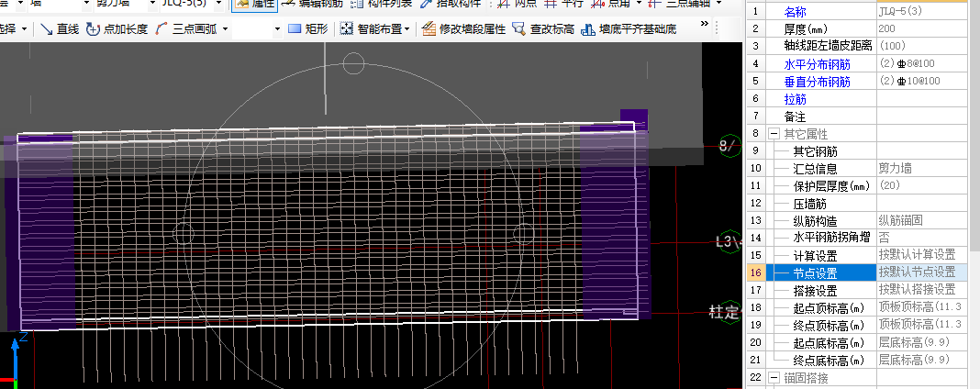This screenshot has height=389, width=980.
Task: Activate the 三点画弧 three-point arc tool
Action: point(185,28)
